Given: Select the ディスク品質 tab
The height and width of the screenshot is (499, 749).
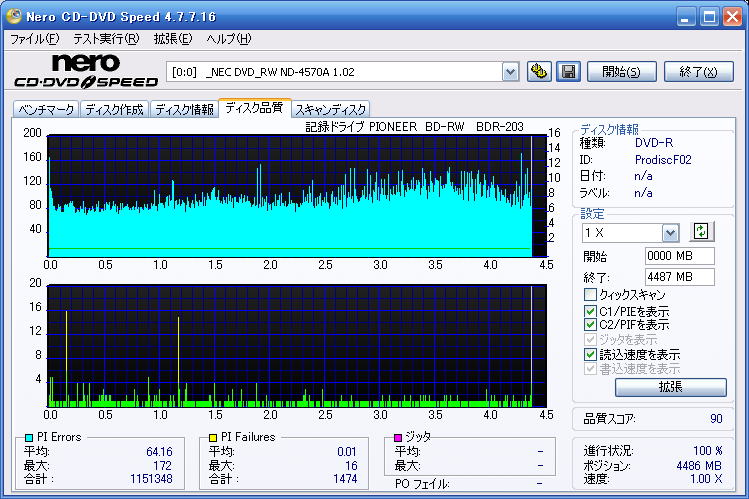Looking at the screenshot, I should (x=255, y=107).
